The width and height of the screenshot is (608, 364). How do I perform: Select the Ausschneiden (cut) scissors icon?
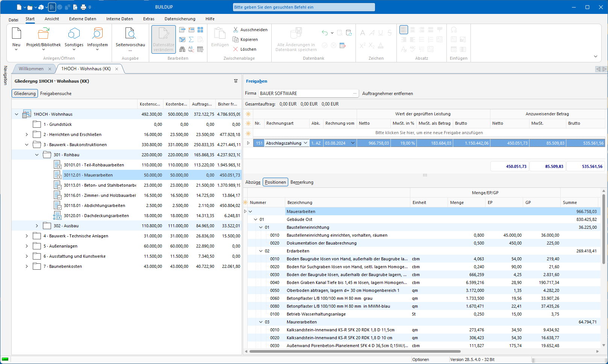coord(235,30)
